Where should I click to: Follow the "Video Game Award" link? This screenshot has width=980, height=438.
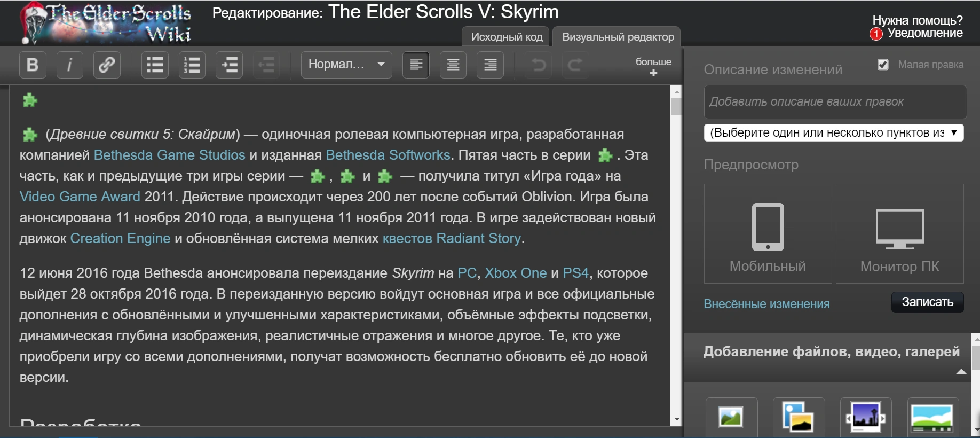point(80,197)
